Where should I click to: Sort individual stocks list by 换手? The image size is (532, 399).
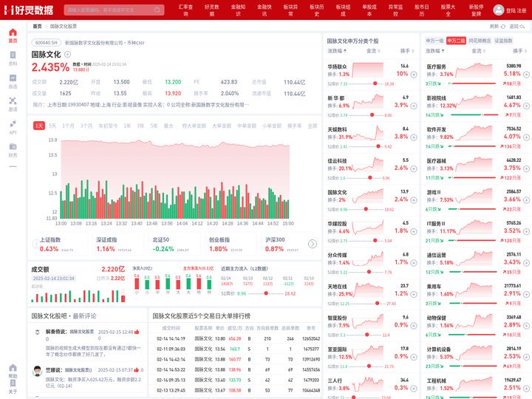point(407,51)
